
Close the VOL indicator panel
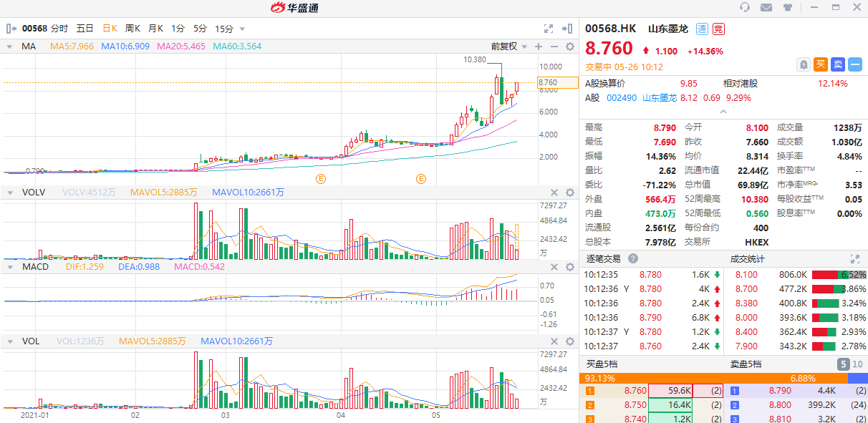[554, 341]
